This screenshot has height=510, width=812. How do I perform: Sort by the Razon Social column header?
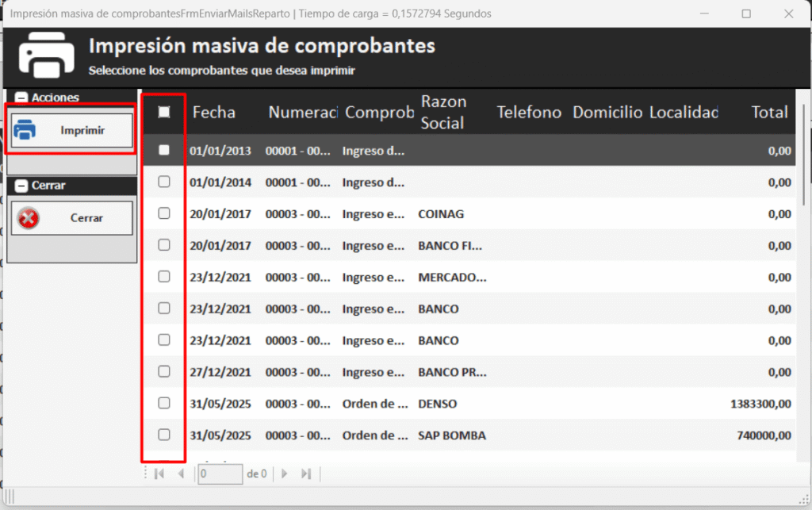443,113
